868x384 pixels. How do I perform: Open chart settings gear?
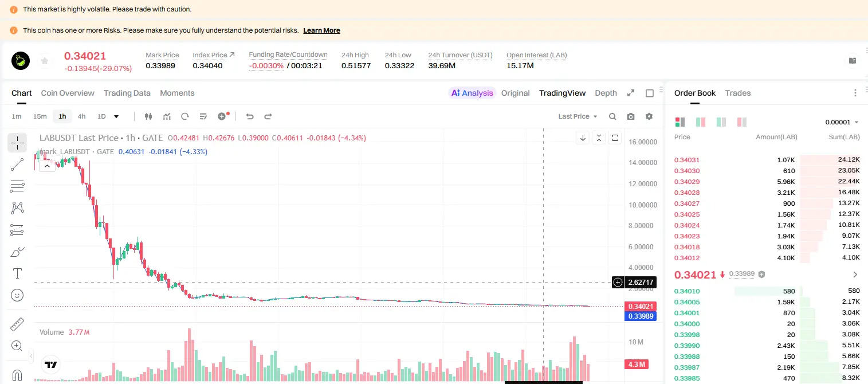click(x=649, y=116)
